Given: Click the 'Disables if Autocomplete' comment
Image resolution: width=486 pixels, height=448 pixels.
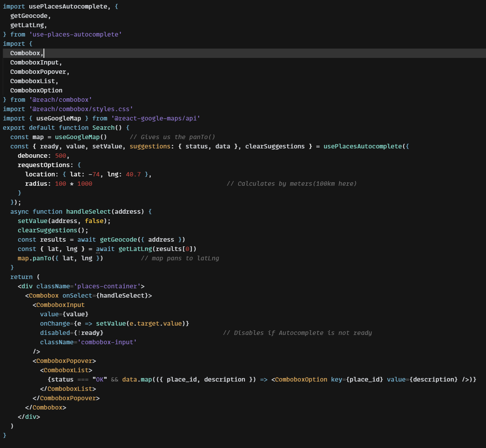Looking at the screenshot, I should point(298,333).
